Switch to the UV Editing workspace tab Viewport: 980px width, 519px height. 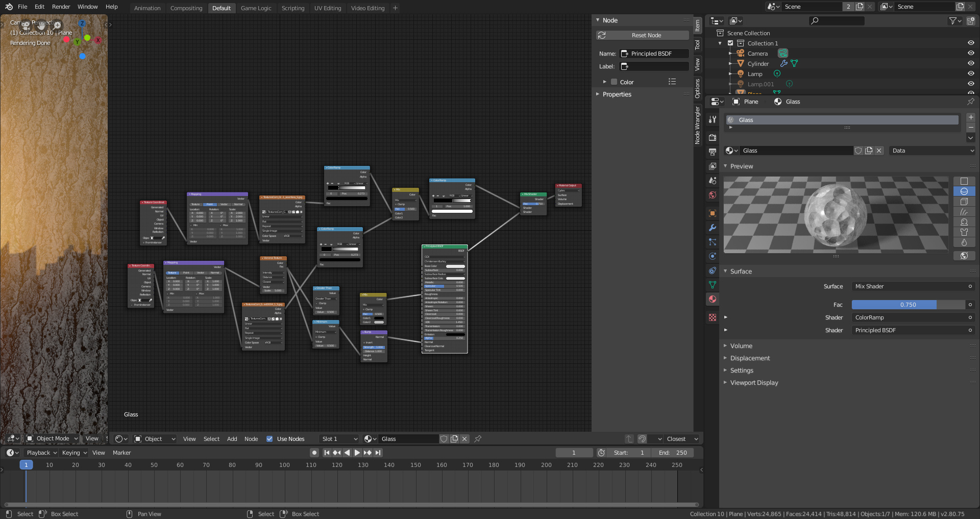[328, 8]
